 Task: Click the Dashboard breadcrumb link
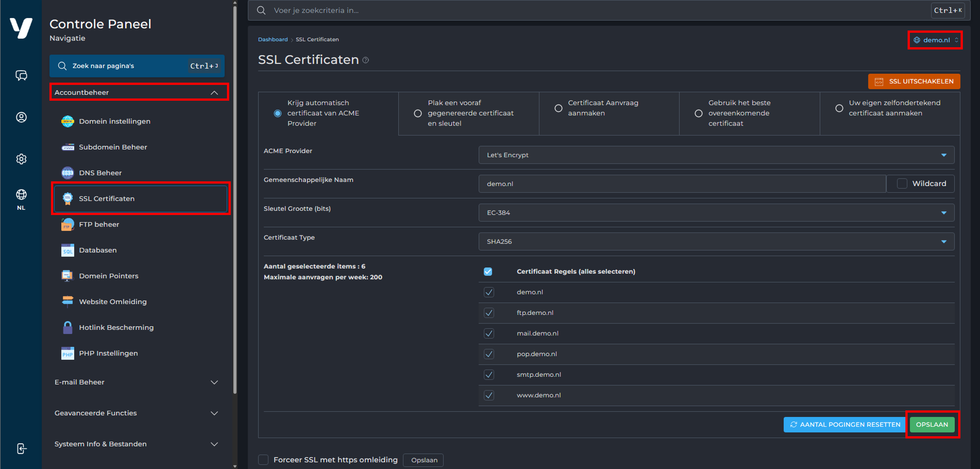point(273,40)
